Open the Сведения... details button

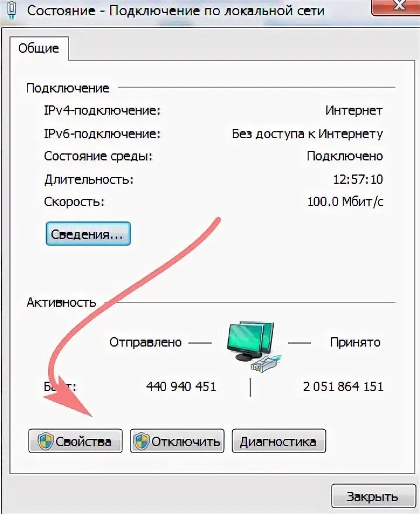coord(88,234)
